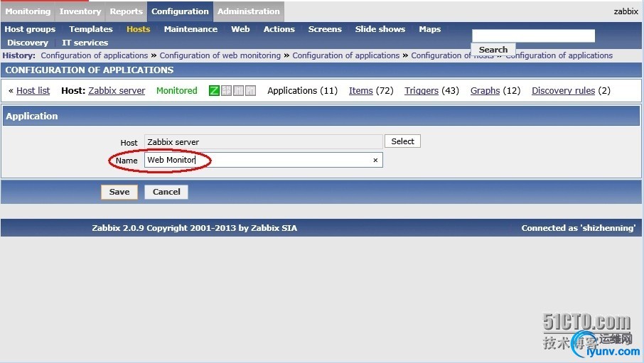Click the JMX availability icon
The image size is (644, 363).
238,90
